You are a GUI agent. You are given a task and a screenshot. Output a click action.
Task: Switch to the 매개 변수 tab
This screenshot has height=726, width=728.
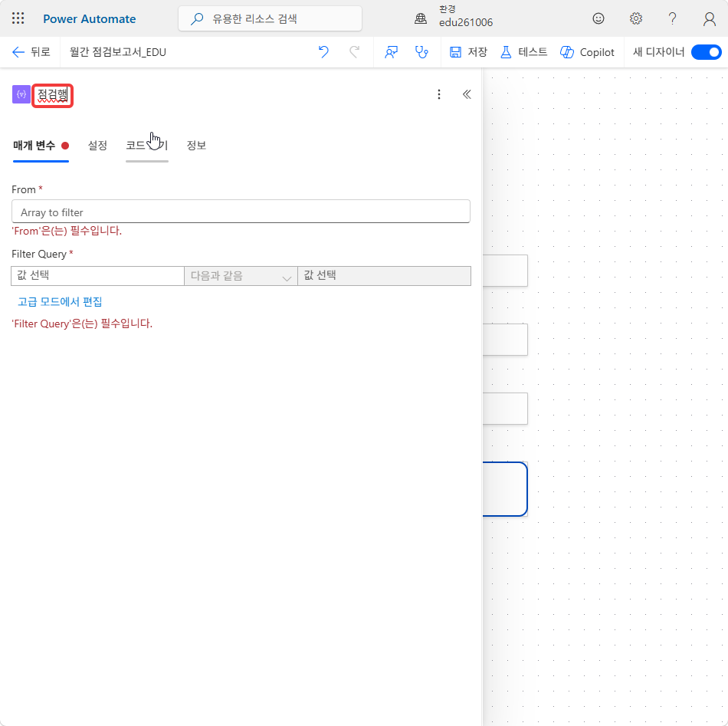(41, 146)
